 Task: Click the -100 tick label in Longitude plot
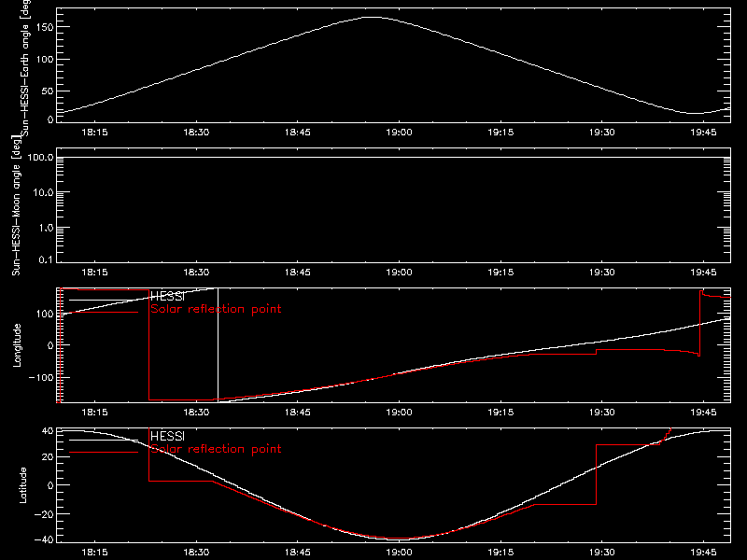click(41, 378)
